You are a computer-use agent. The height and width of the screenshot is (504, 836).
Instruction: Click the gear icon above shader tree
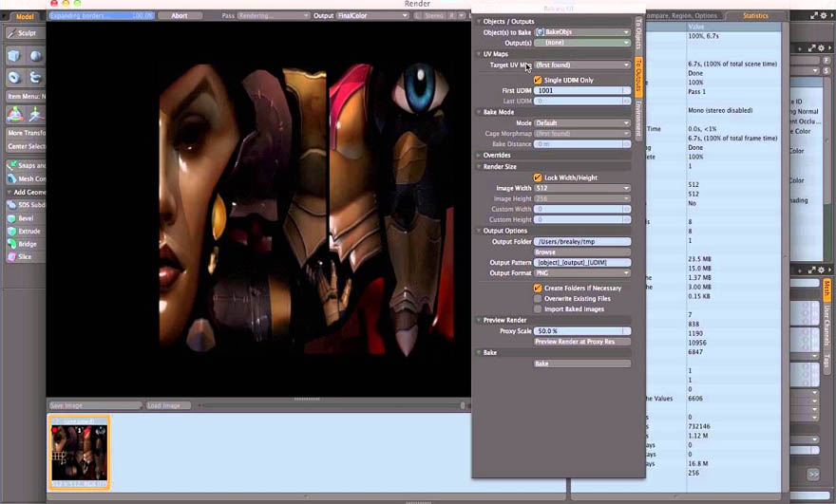[x=821, y=48]
